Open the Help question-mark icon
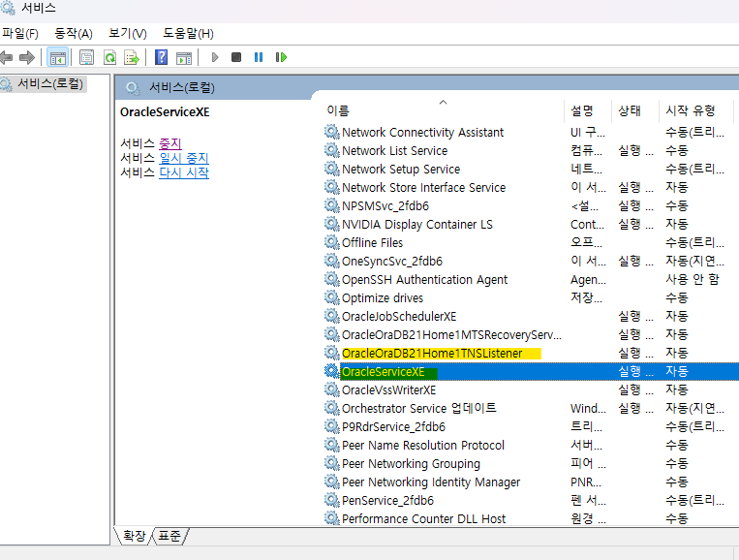 161,57
